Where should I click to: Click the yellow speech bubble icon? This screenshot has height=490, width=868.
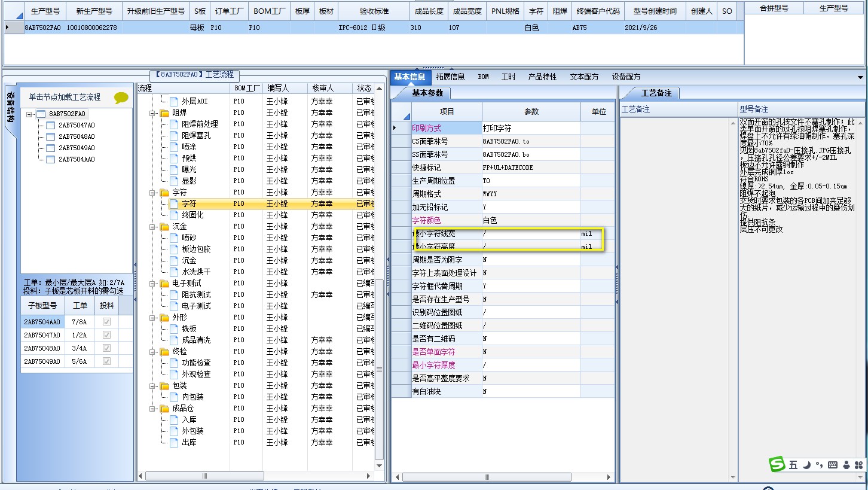coord(121,98)
